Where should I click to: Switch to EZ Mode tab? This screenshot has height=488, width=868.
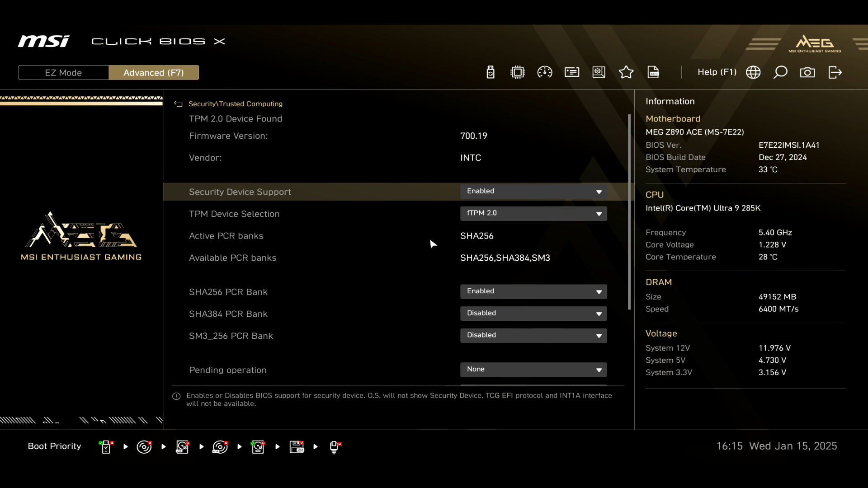click(x=63, y=73)
